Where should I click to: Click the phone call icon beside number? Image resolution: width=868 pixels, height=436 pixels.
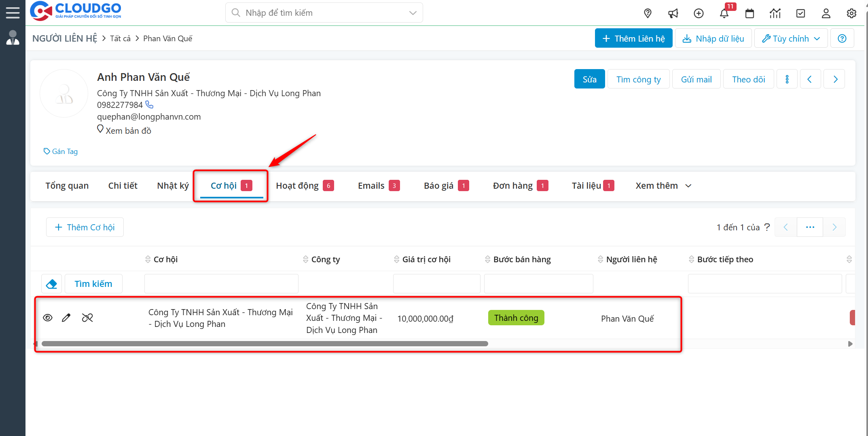[150, 105]
